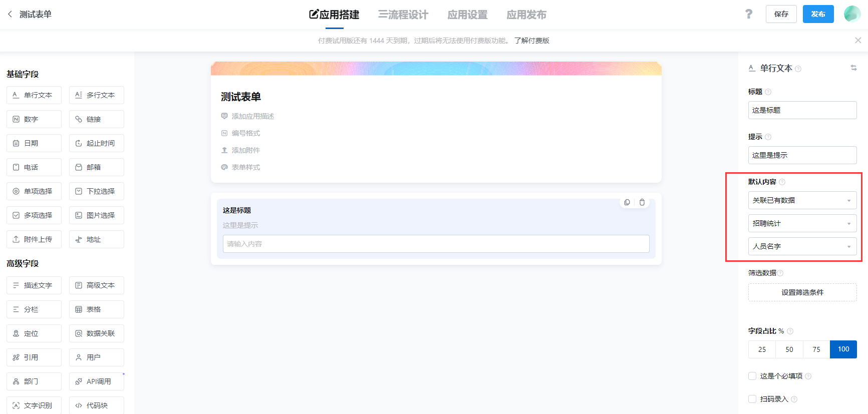The image size is (868, 414).
Task: Add a 下拉选择 field
Action: coord(97,191)
